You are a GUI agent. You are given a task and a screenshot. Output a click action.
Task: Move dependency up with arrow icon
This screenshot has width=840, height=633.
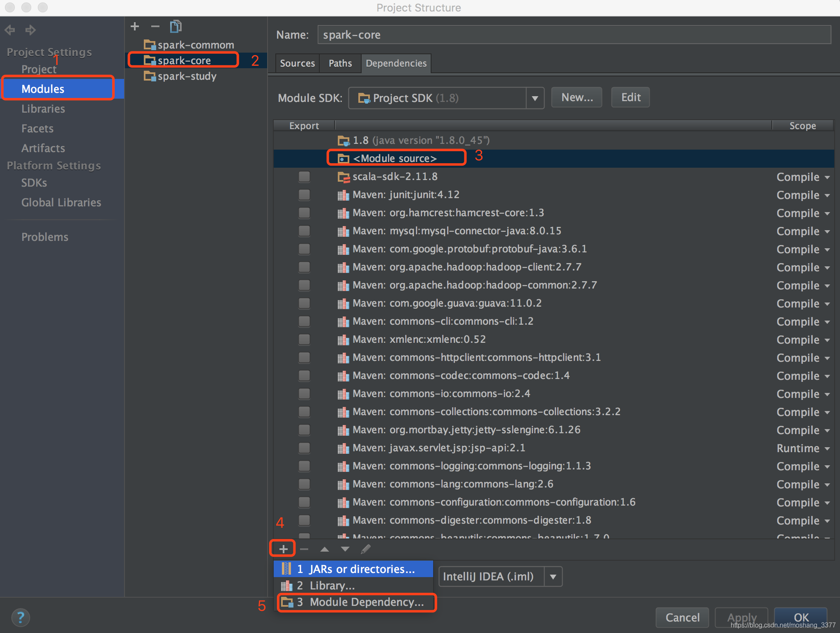(x=325, y=549)
